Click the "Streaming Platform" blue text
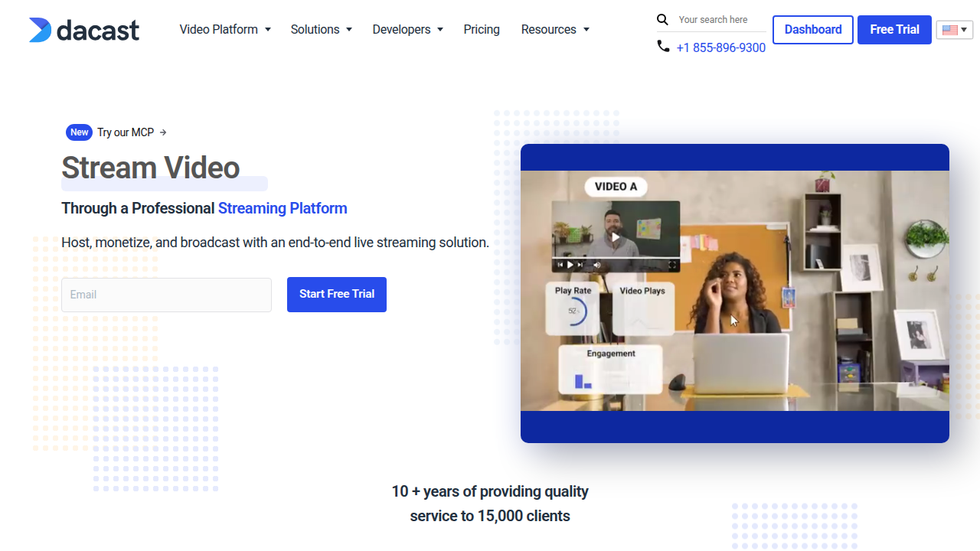 click(x=283, y=208)
